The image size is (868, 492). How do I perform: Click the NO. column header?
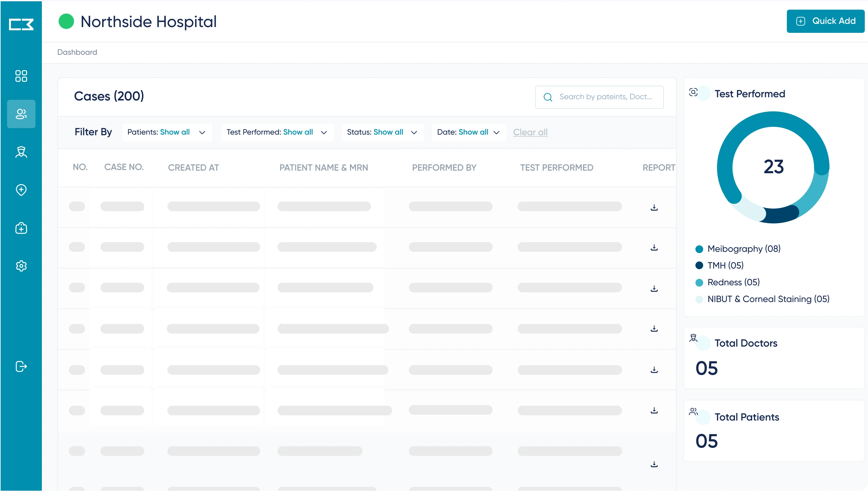[80, 167]
